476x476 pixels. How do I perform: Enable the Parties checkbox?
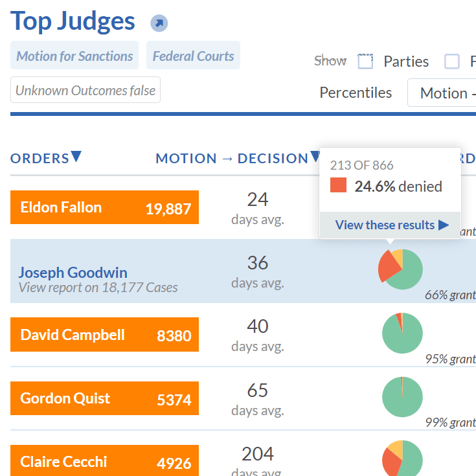(365, 62)
